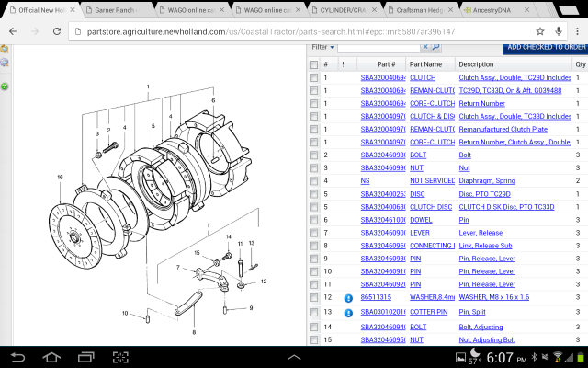Clear the filter with the X icon

(x=425, y=47)
